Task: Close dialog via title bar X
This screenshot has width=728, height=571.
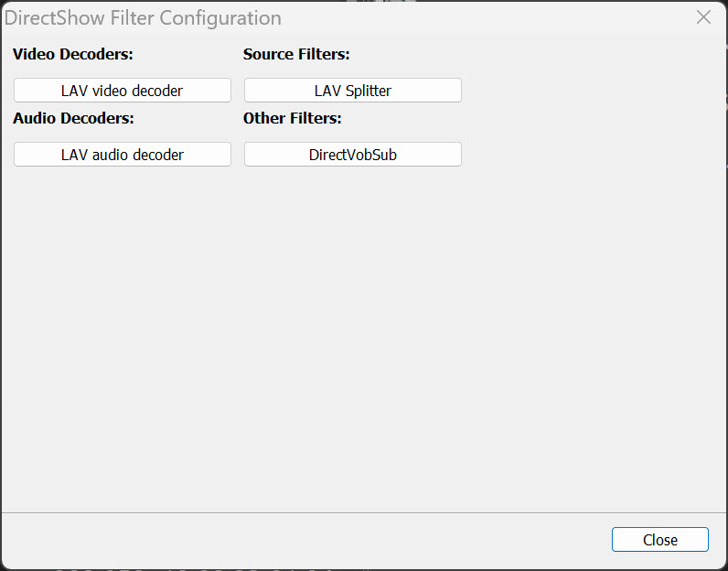Action: coord(703,17)
